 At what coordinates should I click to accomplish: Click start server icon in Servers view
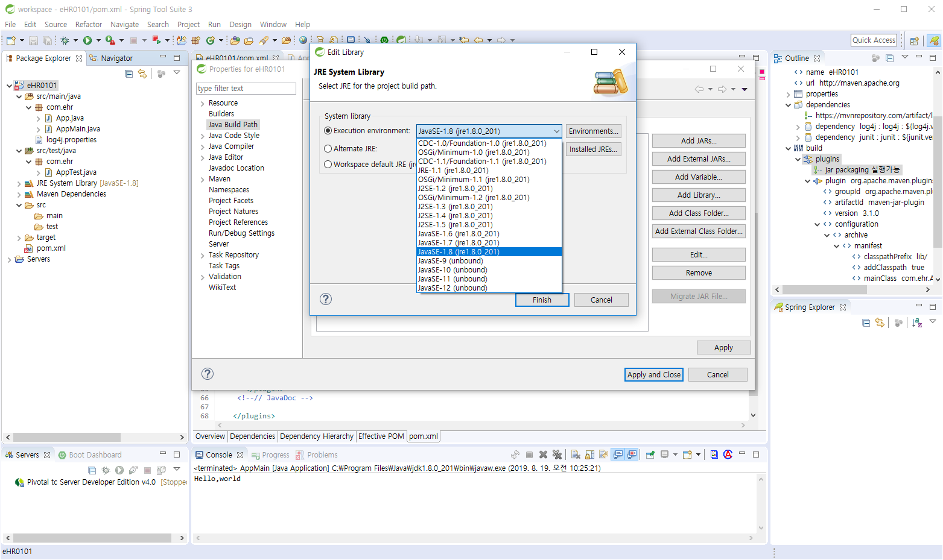pyautogui.click(x=119, y=470)
